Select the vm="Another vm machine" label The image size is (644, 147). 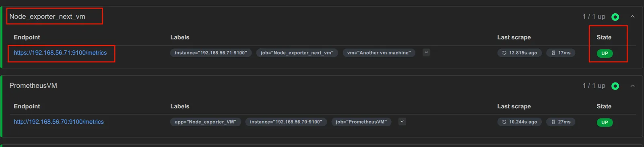point(379,53)
